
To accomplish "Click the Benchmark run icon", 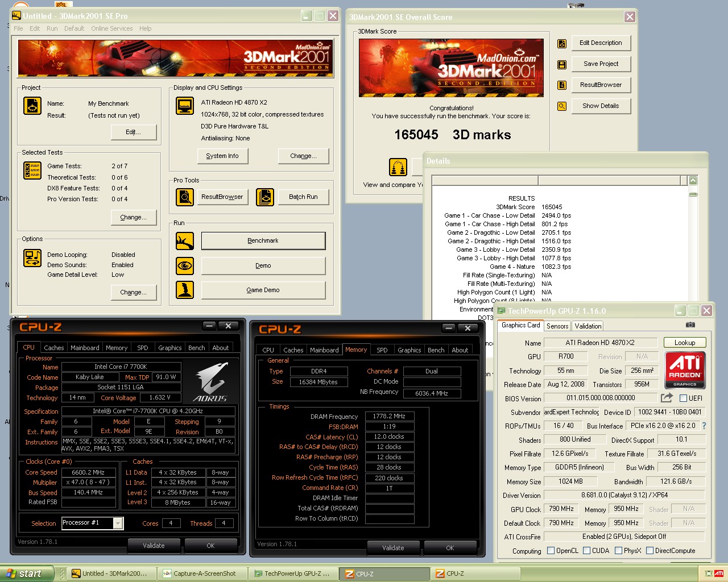I will point(185,241).
